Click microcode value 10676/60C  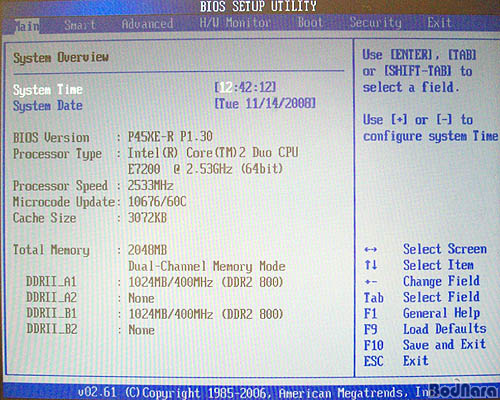click(157, 201)
